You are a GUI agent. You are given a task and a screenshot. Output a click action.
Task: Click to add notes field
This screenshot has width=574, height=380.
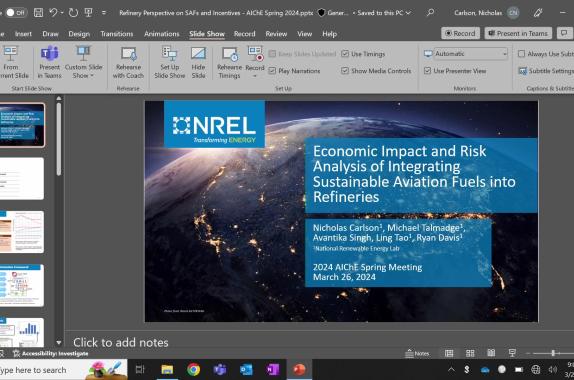point(120,343)
